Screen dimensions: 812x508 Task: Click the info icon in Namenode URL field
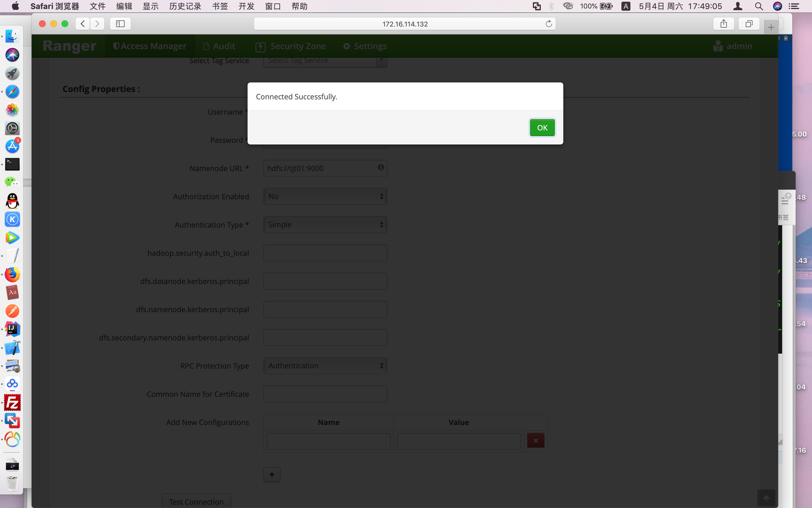pos(381,167)
